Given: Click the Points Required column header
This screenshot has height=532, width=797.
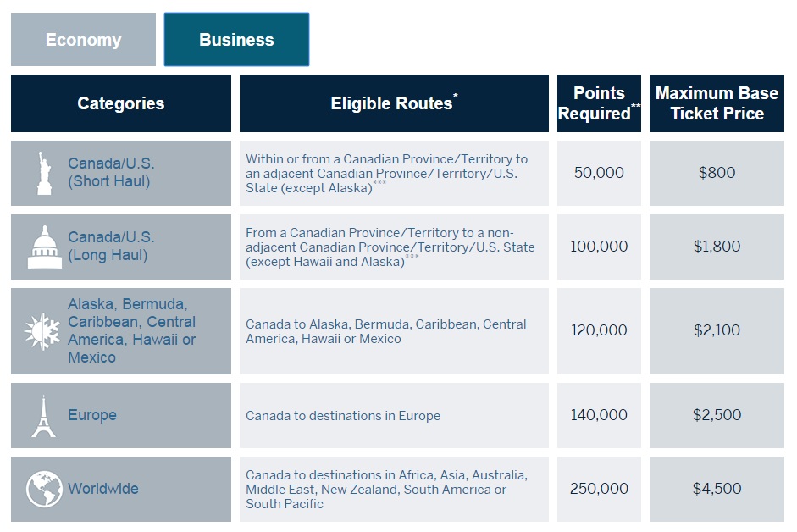Looking at the screenshot, I should [599, 103].
